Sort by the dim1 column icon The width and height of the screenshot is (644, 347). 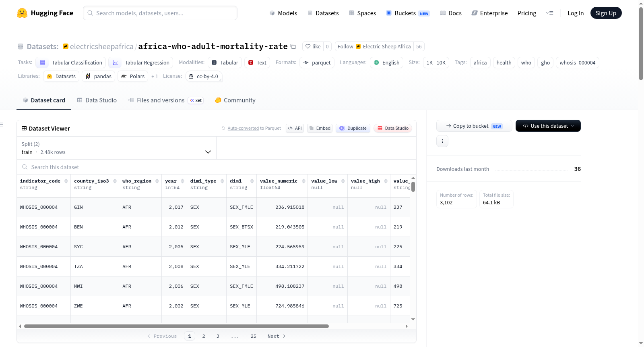coord(252,181)
